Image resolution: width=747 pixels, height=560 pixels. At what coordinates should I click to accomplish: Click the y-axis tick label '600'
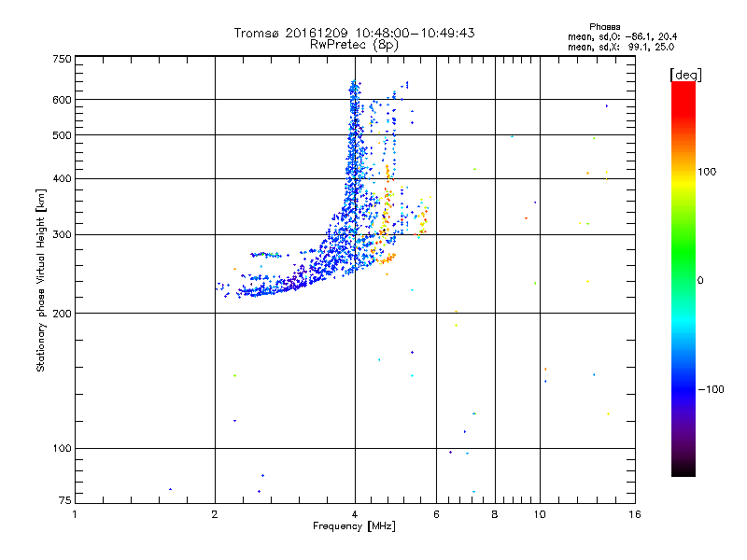[62, 100]
